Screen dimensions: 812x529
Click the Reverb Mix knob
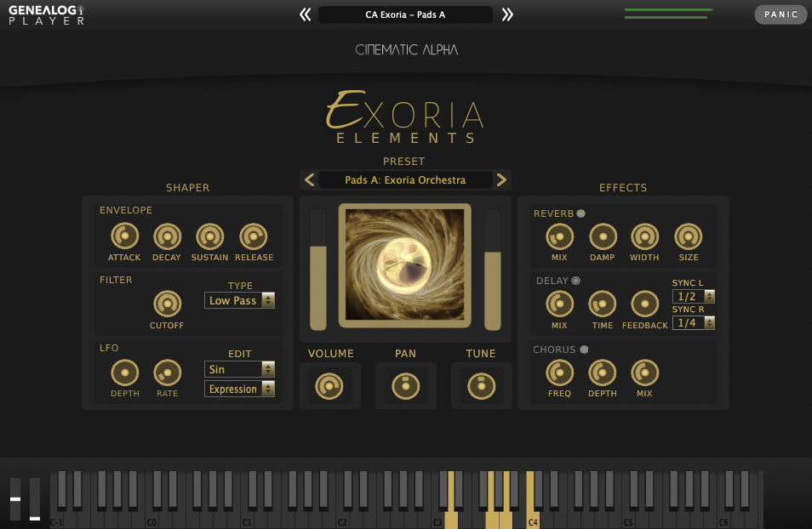click(x=560, y=236)
